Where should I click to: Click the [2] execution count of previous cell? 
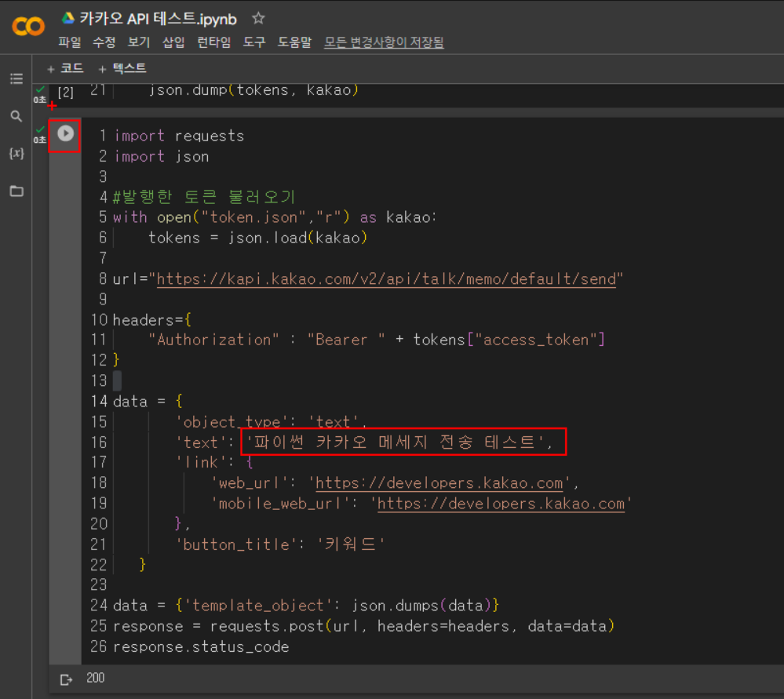(65, 92)
